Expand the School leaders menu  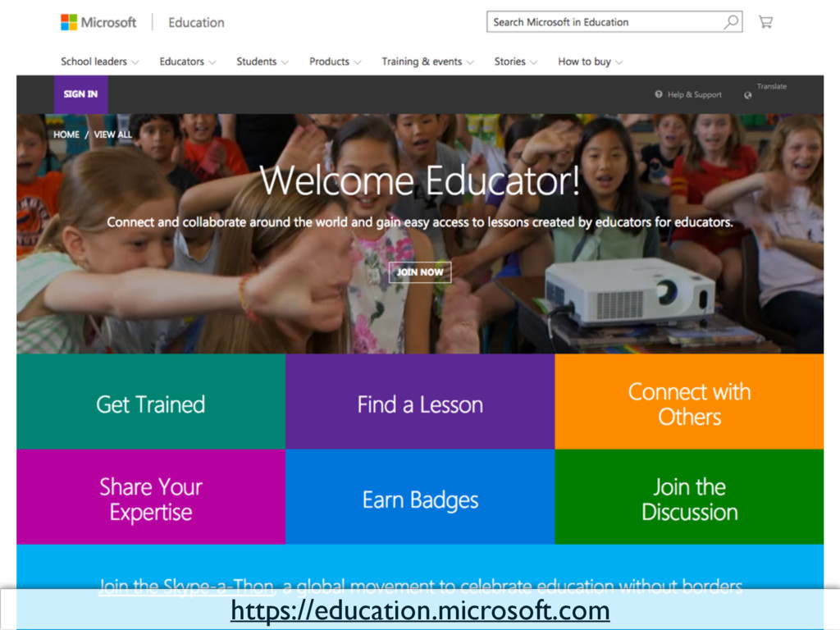pyautogui.click(x=99, y=62)
